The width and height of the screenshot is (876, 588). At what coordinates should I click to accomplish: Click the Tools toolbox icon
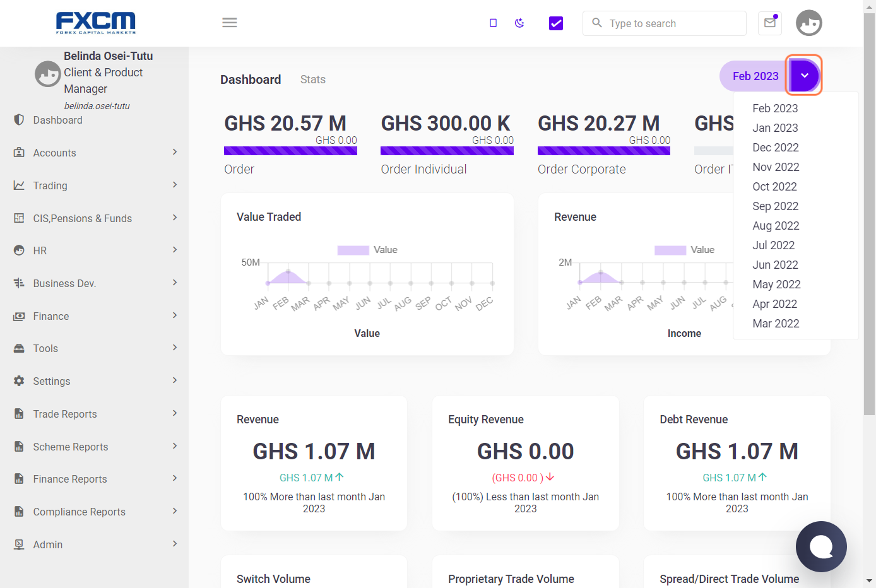[x=19, y=348]
